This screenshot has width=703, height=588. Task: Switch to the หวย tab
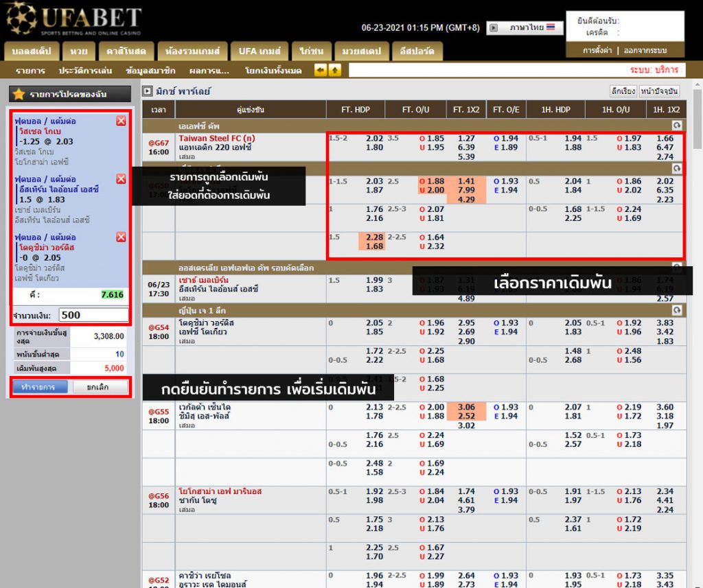pyautogui.click(x=79, y=51)
